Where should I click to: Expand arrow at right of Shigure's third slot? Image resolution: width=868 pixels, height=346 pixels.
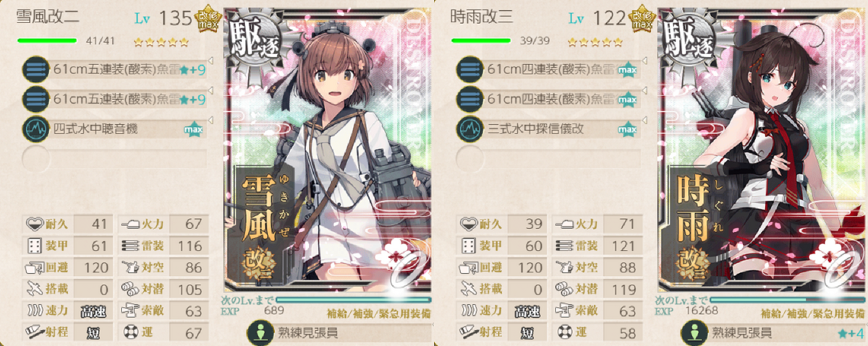coord(644,120)
